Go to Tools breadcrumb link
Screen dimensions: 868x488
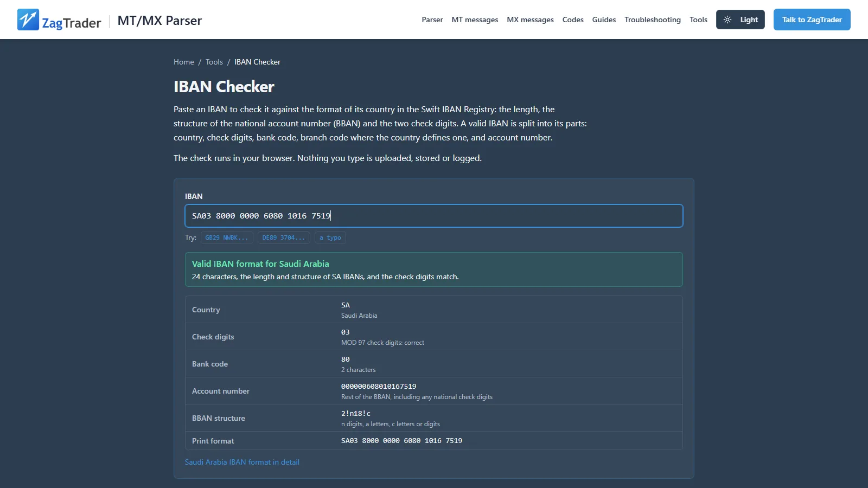214,62
